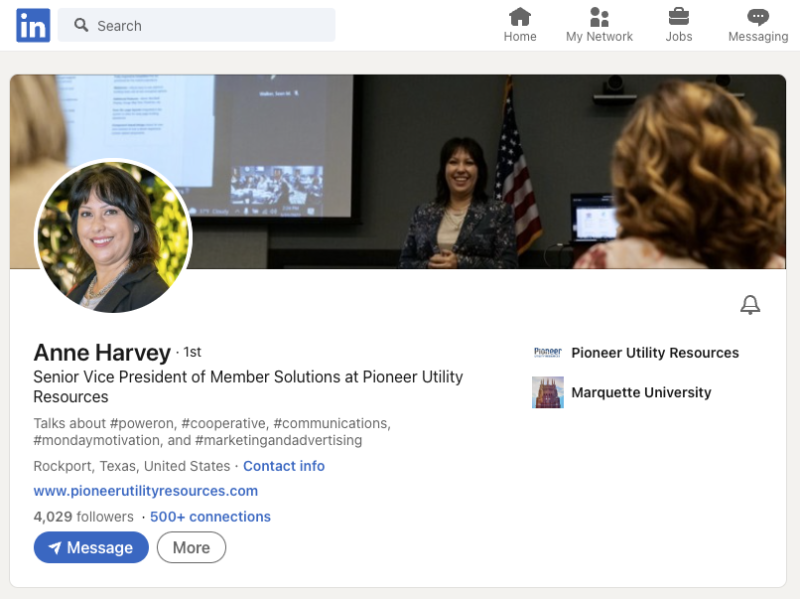Click the Marquette University logo icon
Viewport: 800px width, 599px height.
pyautogui.click(x=548, y=392)
